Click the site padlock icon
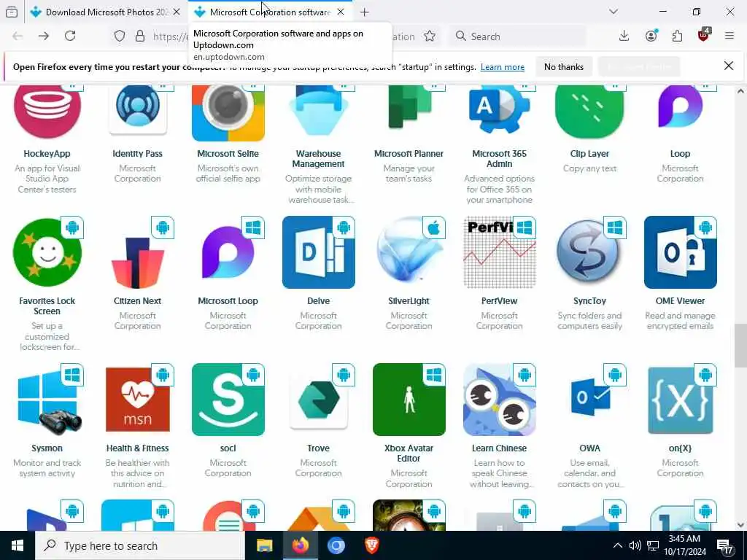Viewport: 747px width, 560px height. tap(140, 36)
